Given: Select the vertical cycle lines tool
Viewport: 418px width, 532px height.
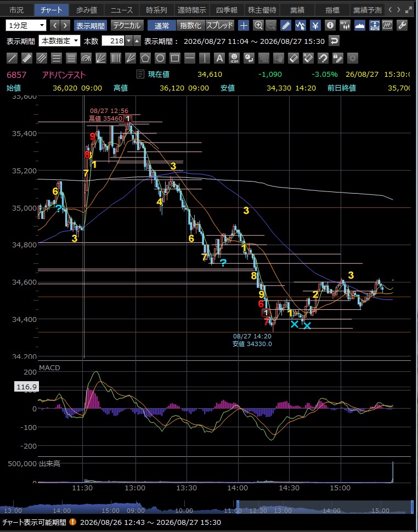Looking at the screenshot, I should (116, 58).
